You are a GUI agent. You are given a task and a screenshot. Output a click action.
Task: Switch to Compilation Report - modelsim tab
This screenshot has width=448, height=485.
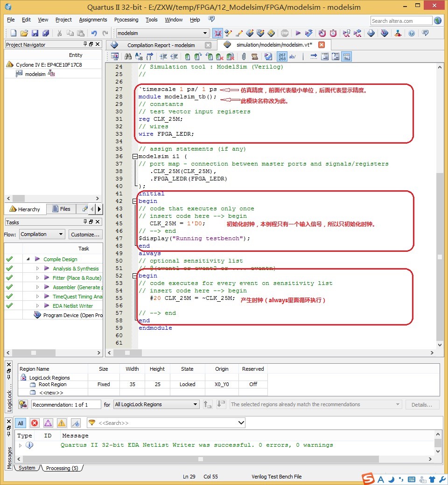click(x=161, y=45)
